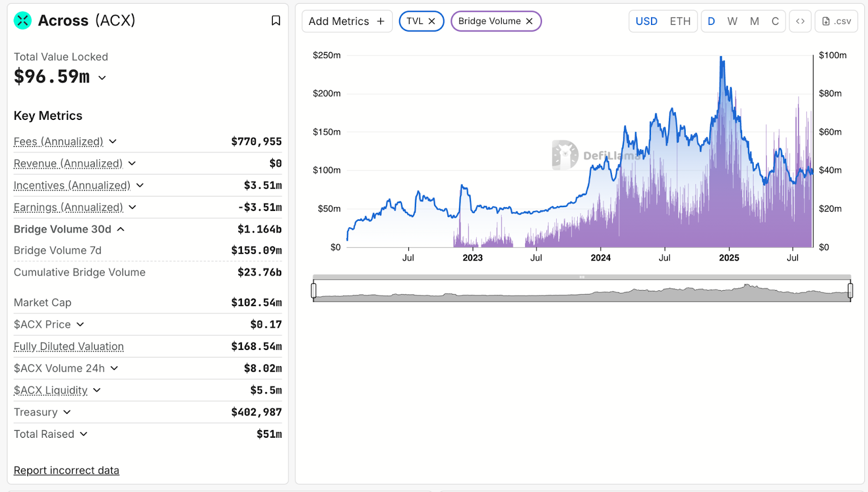This screenshot has height=492, width=868.
Task: Remove the Bridge Volume metric from the chart
Action: (528, 21)
